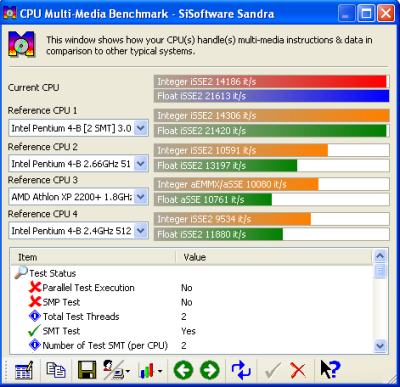Open Reference CPU 4 dropdown arrow
Viewport: 400px width, 387px height.
point(141,231)
